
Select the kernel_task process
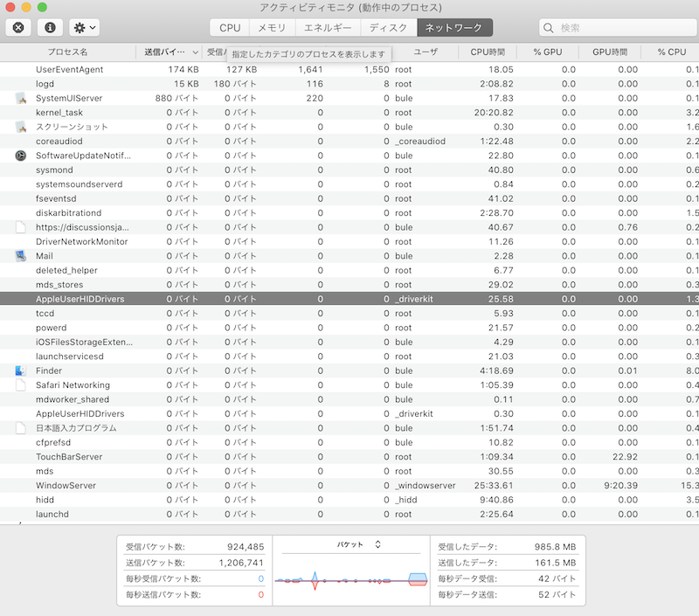349,113
